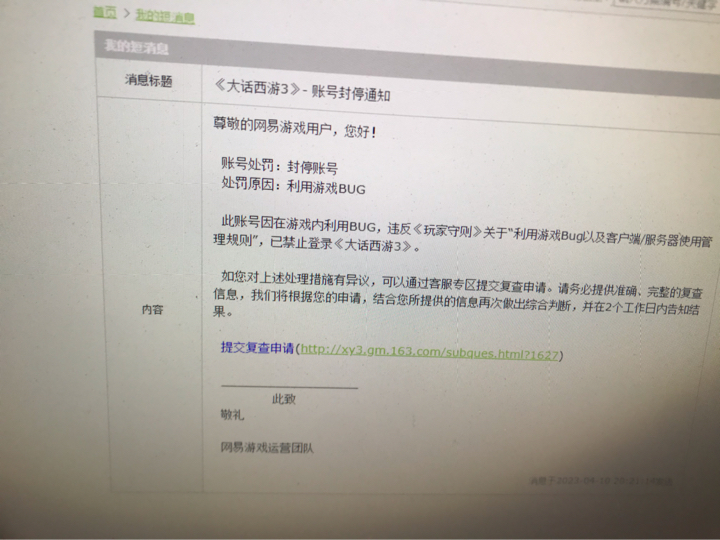Click the signature 网易游戏运营团队
Image resolution: width=720 pixels, height=540 pixels.
coord(267,447)
